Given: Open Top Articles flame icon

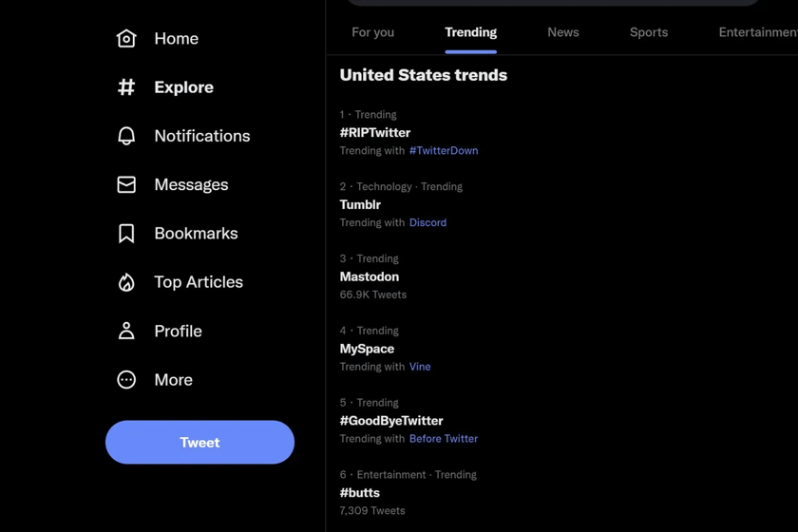Looking at the screenshot, I should [x=126, y=282].
